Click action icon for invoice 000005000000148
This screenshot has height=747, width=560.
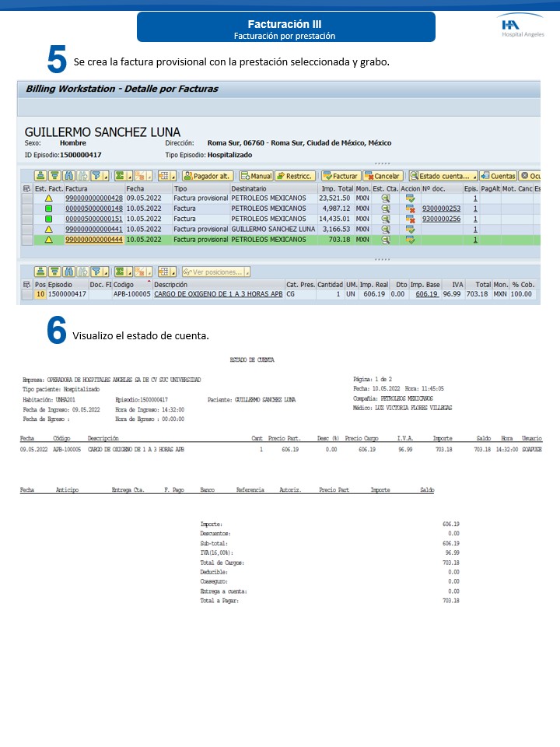point(410,209)
